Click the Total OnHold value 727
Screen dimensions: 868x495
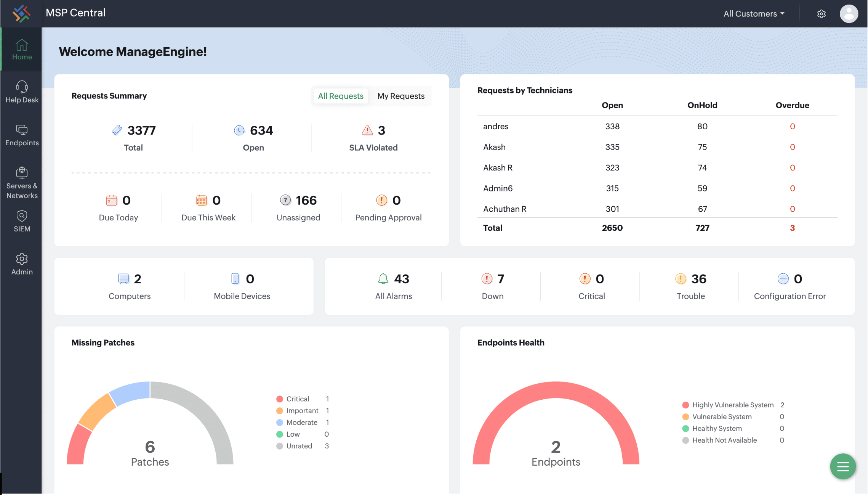pyautogui.click(x=702, y=228)
